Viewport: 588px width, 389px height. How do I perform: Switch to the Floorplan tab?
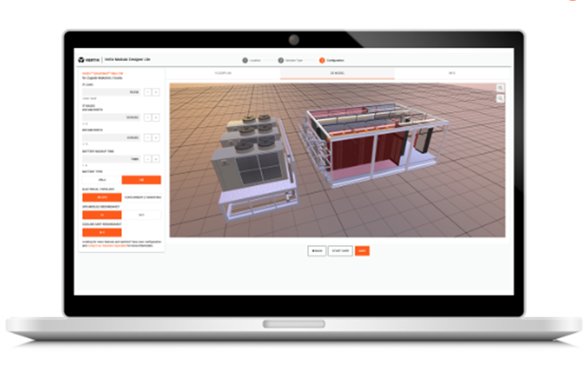[222, 74]
